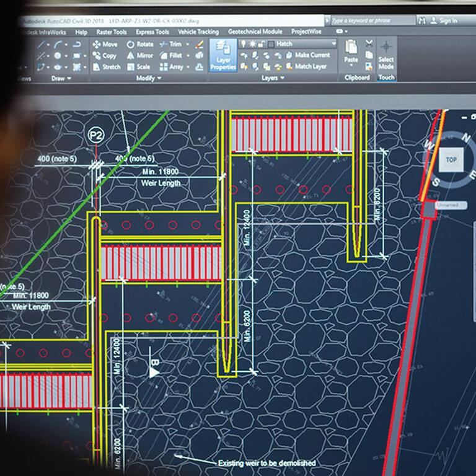
Task: Select the Trim tool
Action: (170, 44)
